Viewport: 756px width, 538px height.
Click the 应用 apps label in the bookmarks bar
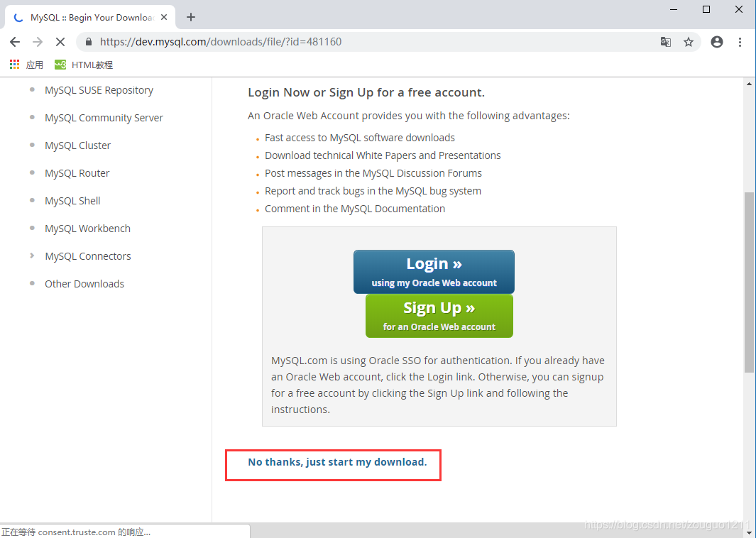tap(34, 65)
